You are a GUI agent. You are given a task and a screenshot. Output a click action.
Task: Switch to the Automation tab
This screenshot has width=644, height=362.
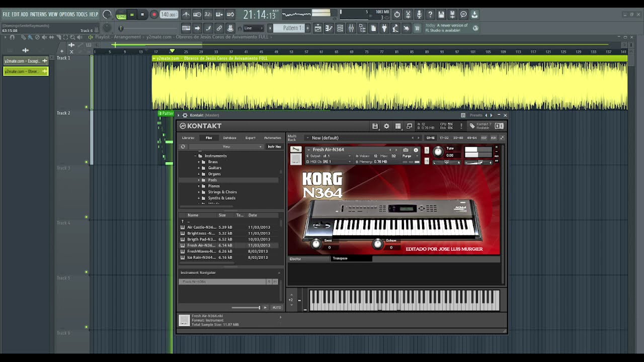[272, 138]
